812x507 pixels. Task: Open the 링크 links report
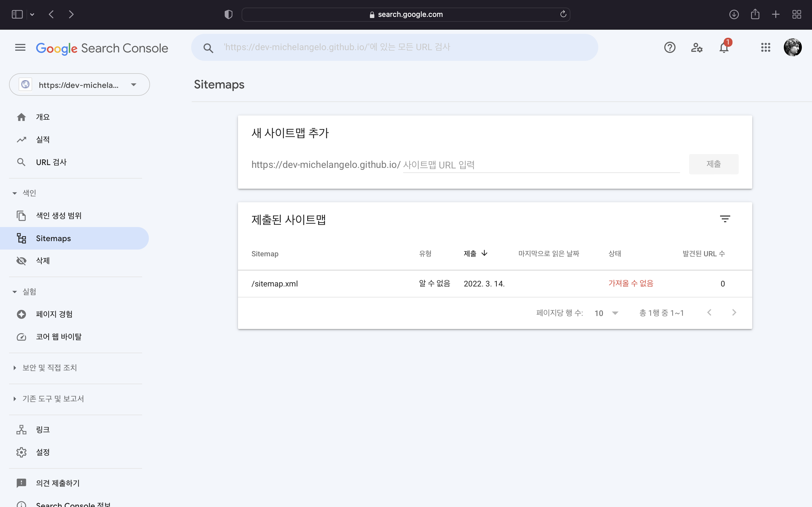(43, 429)
